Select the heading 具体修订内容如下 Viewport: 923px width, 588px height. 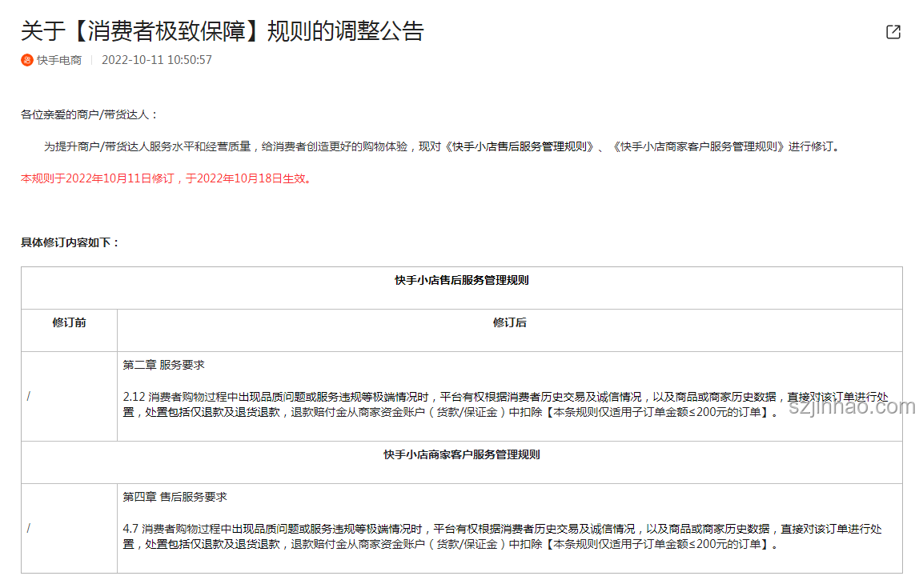click(70, 242)
